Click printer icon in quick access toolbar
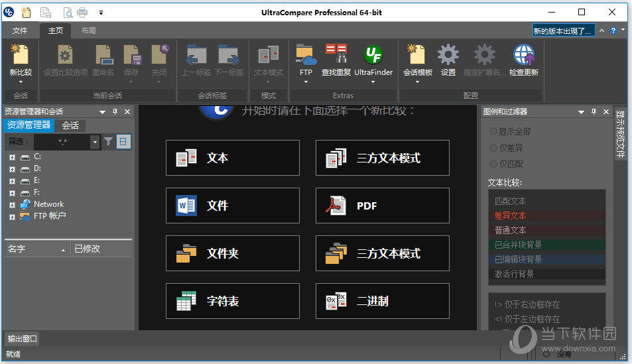The width and height of the screenshot is (632, 364). click(x=82, y=13)
